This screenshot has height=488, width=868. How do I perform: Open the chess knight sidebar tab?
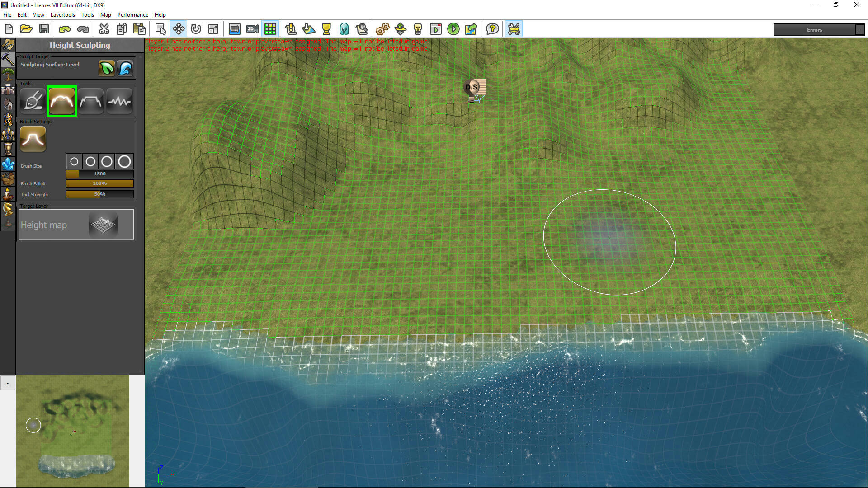(8, 209)
